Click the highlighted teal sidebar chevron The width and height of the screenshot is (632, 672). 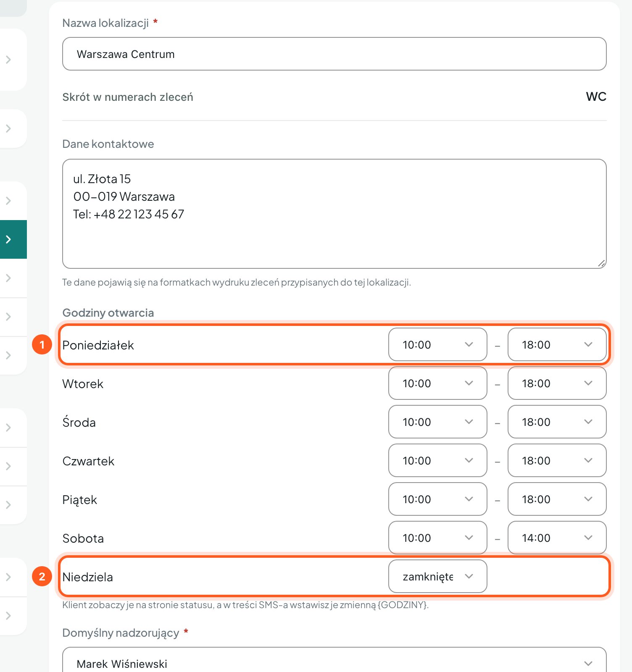[8, 239]
